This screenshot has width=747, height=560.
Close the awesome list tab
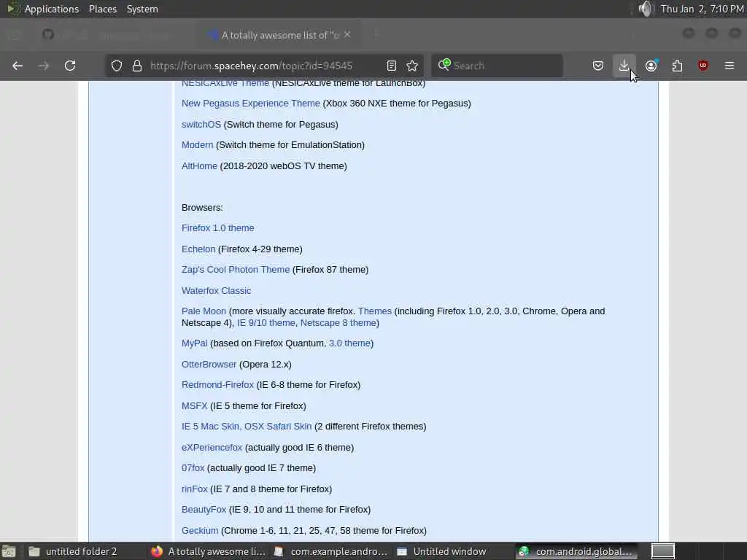(347, 35)
